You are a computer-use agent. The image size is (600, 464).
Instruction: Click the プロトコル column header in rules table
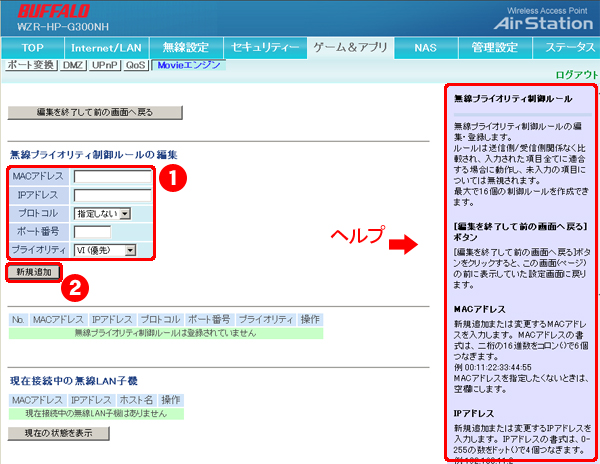click(x=160, y=319)
